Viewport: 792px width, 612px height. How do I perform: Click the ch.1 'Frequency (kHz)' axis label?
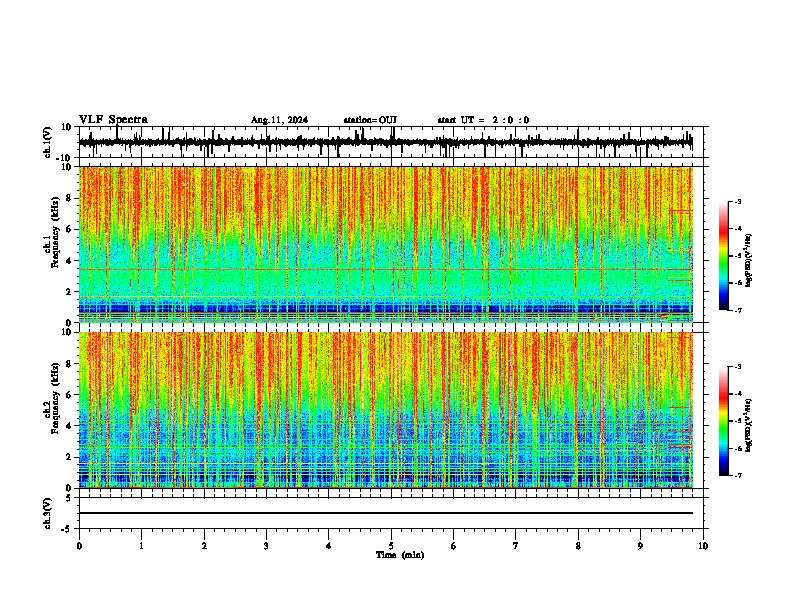[x=55, y=232]
